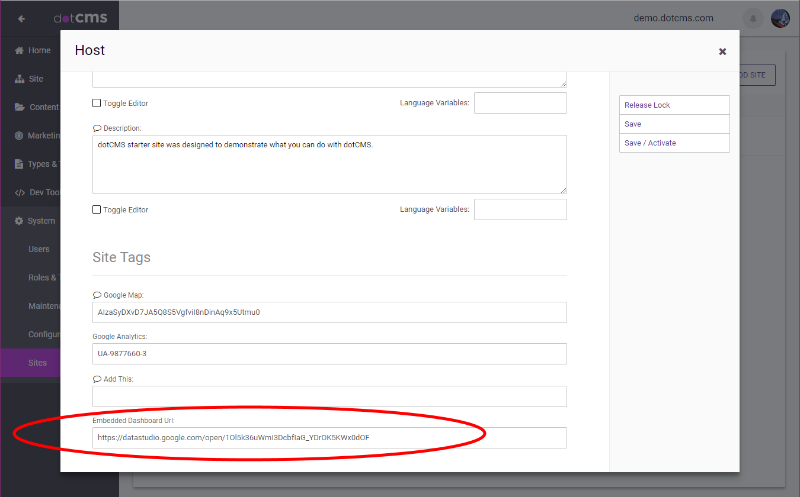The height and width of the screenshot is (497, 800).
Task: Click the Google Map key field
Action: (330, 312)
